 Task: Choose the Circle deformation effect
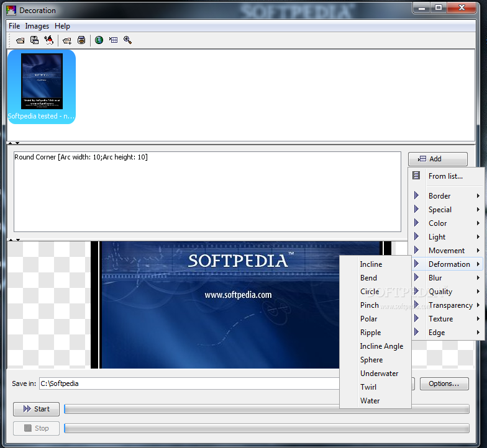point(375,292)
